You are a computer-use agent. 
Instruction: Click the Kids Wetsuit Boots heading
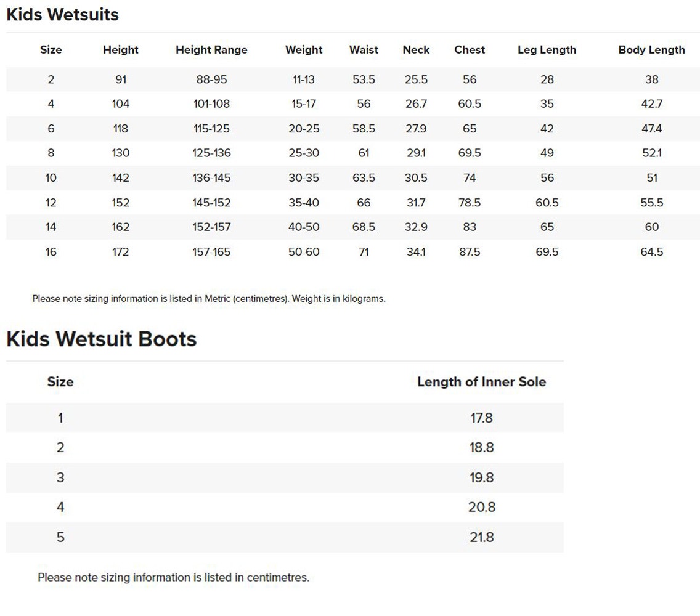[x=102, y=339]
